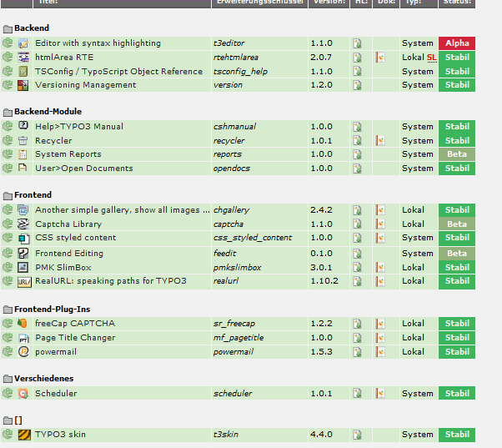502x448 pixels.
Task: Click the Recycler trash bin icon
Action: (x=23, y=140)
